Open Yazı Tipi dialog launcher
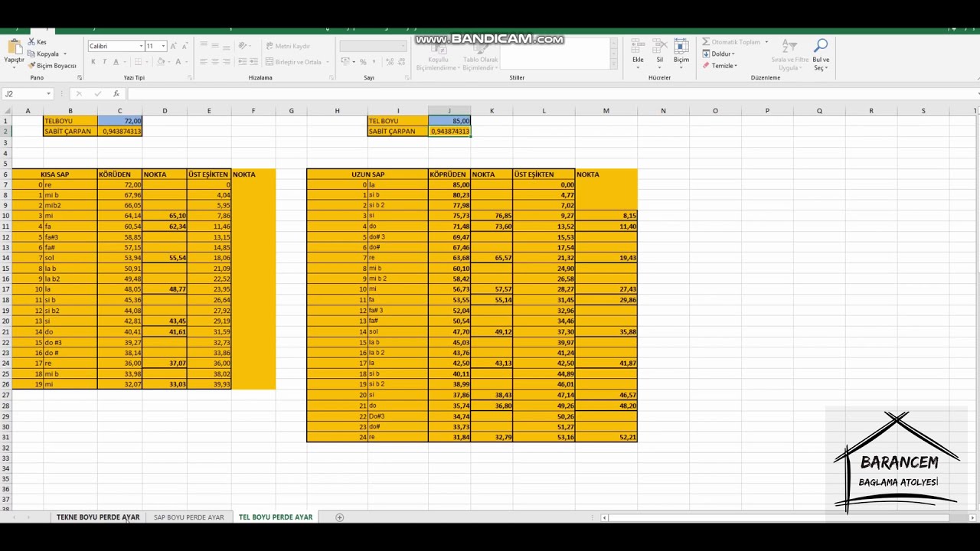Image resolution: width=980 pixels, height=551 pixels. point(190,77)
